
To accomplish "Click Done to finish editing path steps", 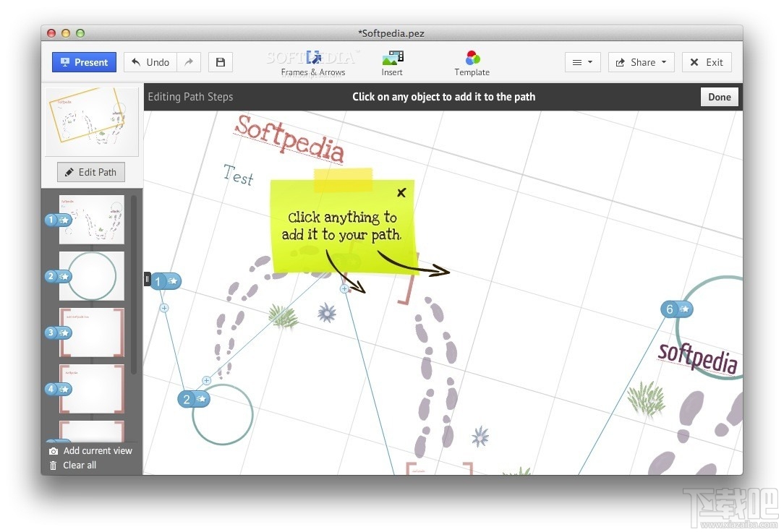I will coord(719,96).
